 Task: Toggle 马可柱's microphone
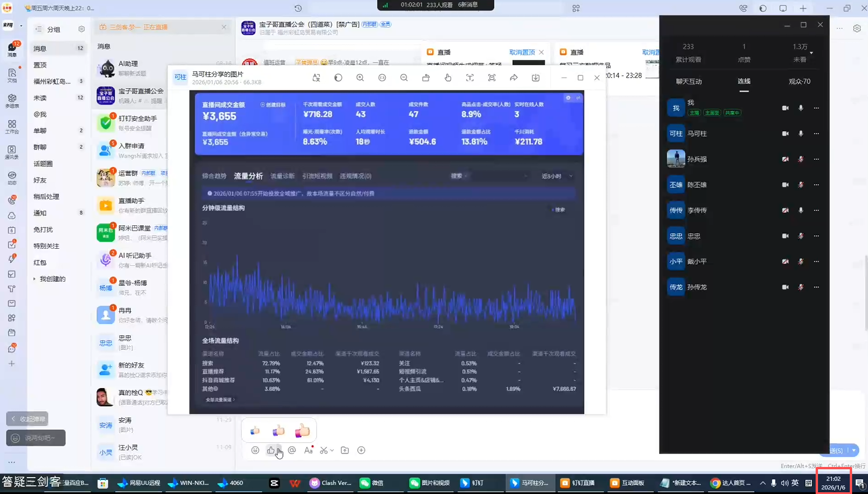pyautogui.click(x=800, y=133)
